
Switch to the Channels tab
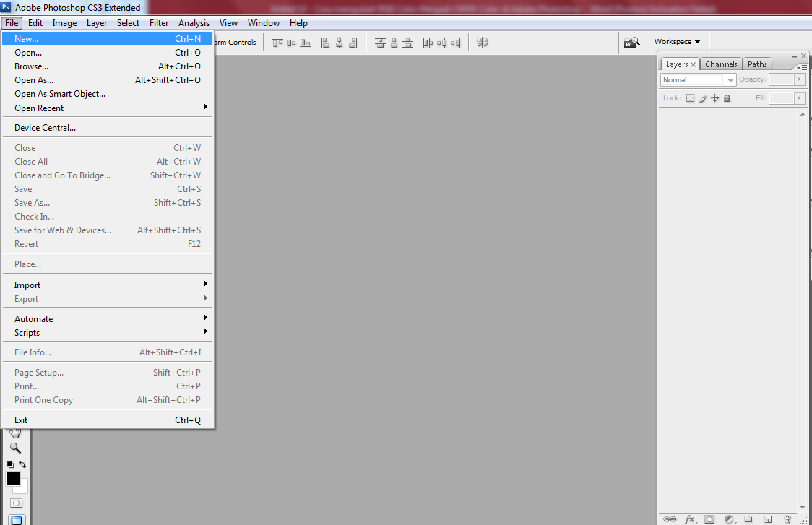pos(721,64)
